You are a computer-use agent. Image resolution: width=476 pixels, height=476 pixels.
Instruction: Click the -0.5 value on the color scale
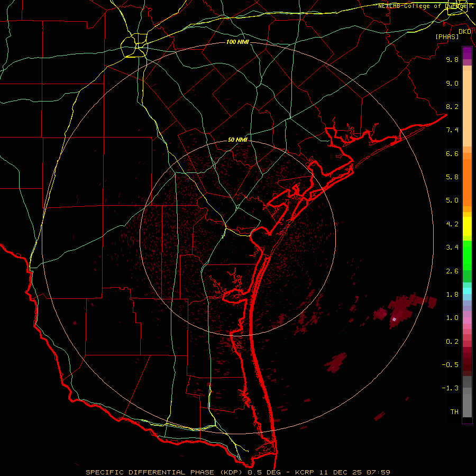click(450, 365)
